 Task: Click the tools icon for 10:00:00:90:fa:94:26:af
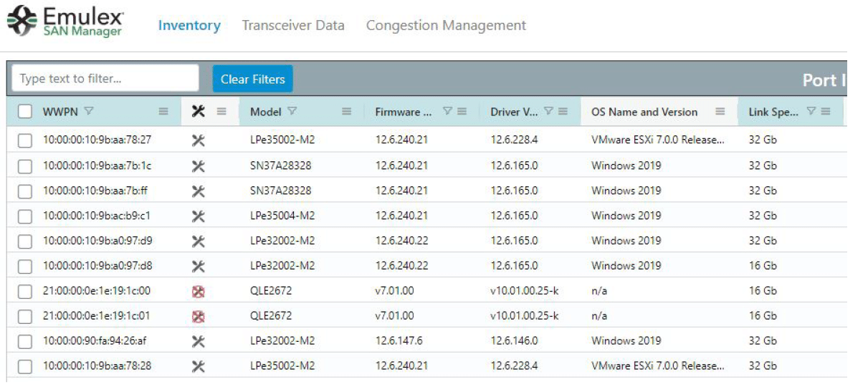pyautogui.click(x=199, y=341)
